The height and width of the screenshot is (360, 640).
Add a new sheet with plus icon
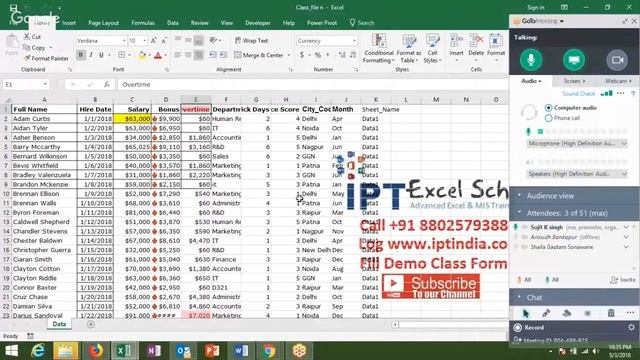click(x=91, y=324)
